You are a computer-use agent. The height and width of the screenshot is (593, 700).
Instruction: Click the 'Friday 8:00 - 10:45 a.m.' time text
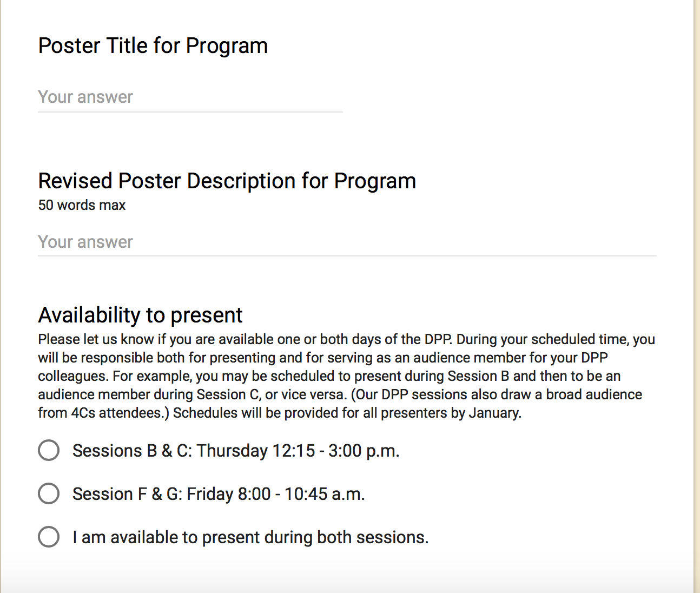tap(276, 494)
